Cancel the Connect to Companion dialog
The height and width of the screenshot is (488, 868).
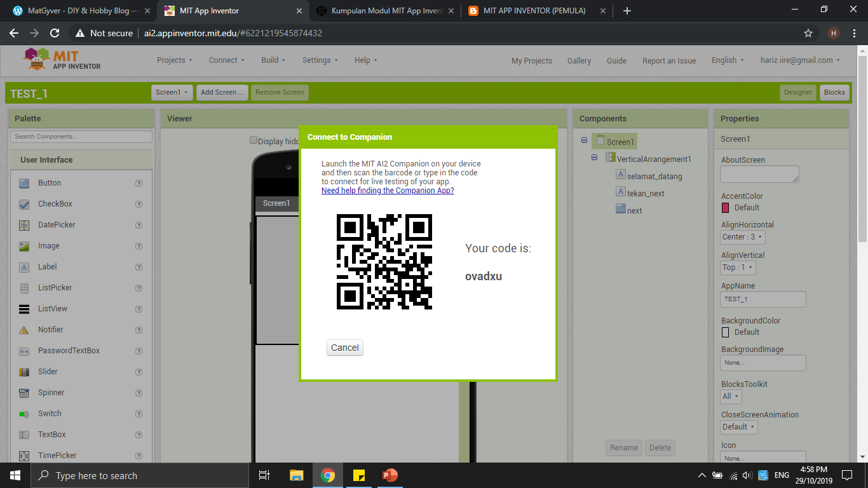(x=345, y=348)
